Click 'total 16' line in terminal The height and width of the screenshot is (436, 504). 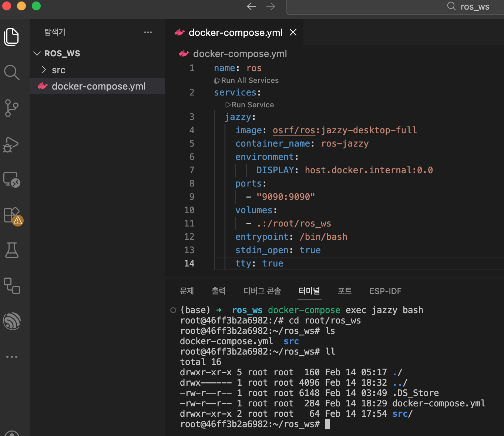[201, 362]
